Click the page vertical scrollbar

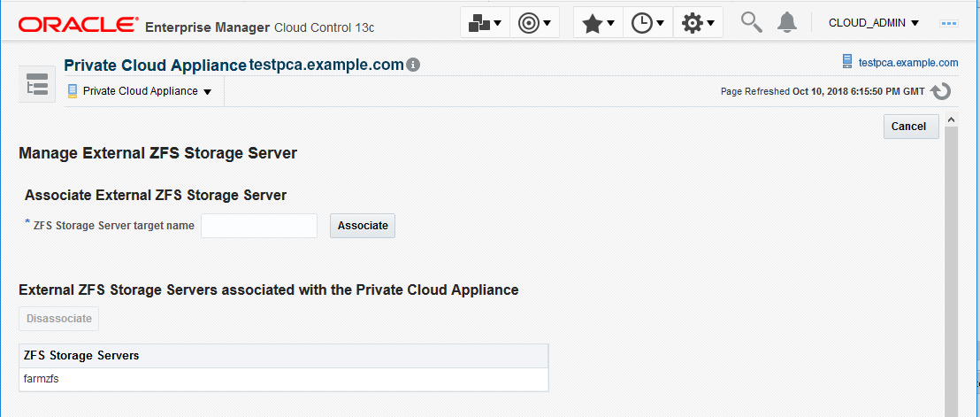952,266
